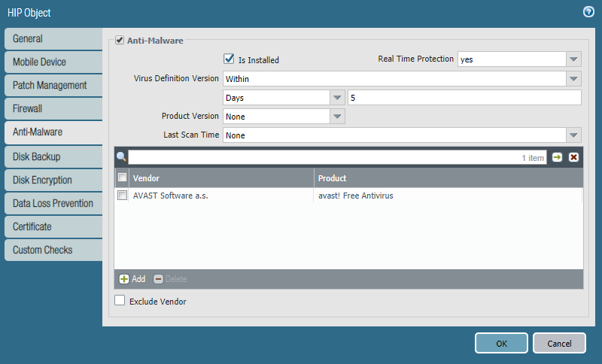Open the Real Time Protection dropdown

[573, 59]
